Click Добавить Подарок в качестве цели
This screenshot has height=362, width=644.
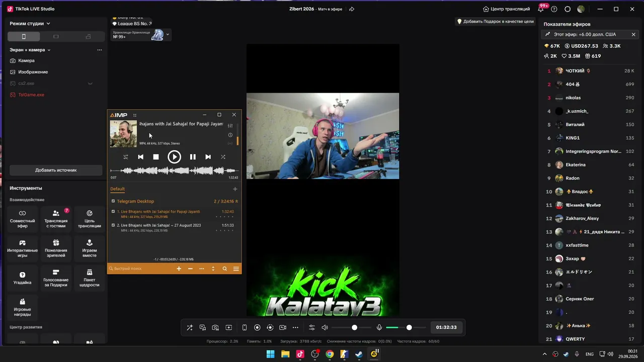[495, 22]
